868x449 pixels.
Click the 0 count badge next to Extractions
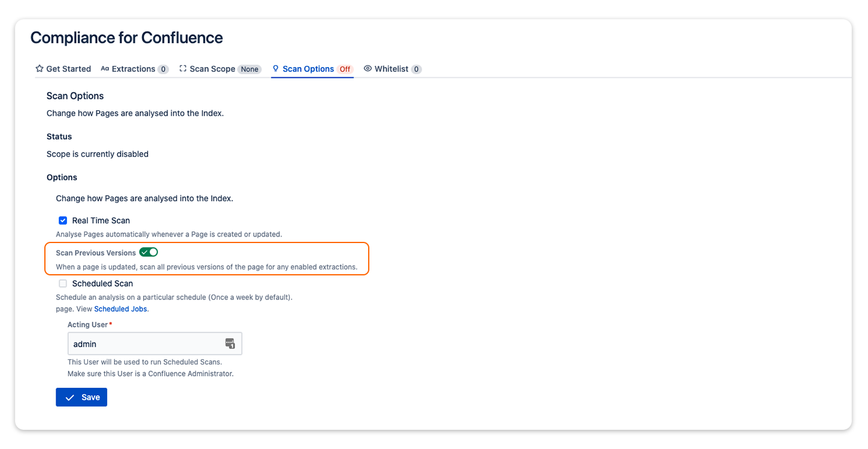[x=163, y=69]
